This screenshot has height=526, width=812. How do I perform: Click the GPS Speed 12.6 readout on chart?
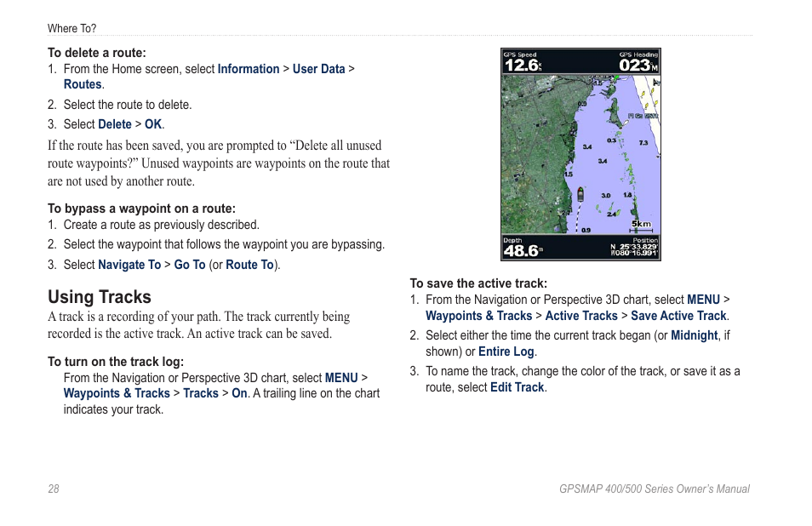click(x=523, y=62)
